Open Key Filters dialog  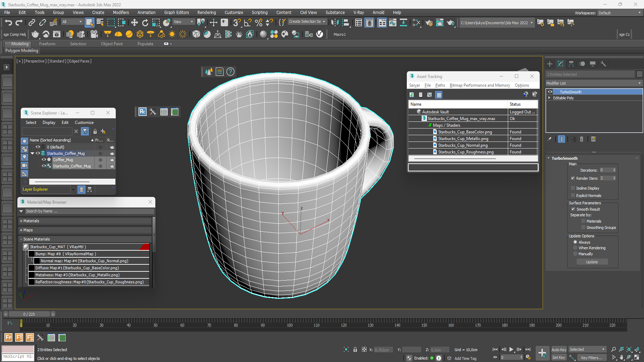pos(591,358)
